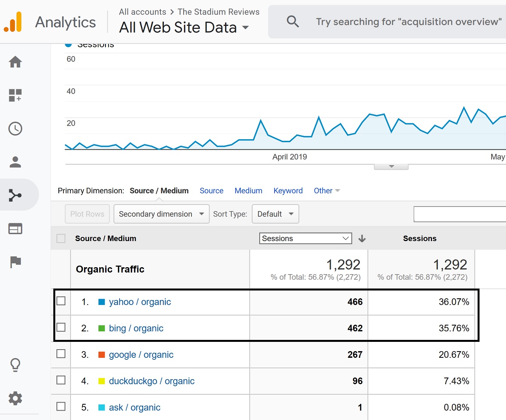Image resolution: width=506 pixels, height=420 pixels.
Task: Open Behavior reports icon in sidebar
Action: click(x=15, y=229)
